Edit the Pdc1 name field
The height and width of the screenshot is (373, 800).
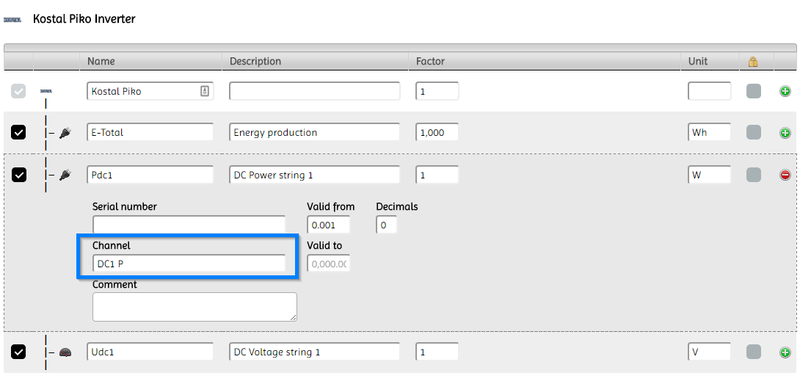coord(150,175)
